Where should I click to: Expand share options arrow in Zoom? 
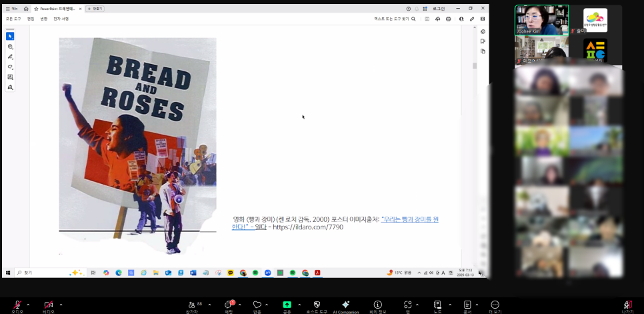[299, 305]
